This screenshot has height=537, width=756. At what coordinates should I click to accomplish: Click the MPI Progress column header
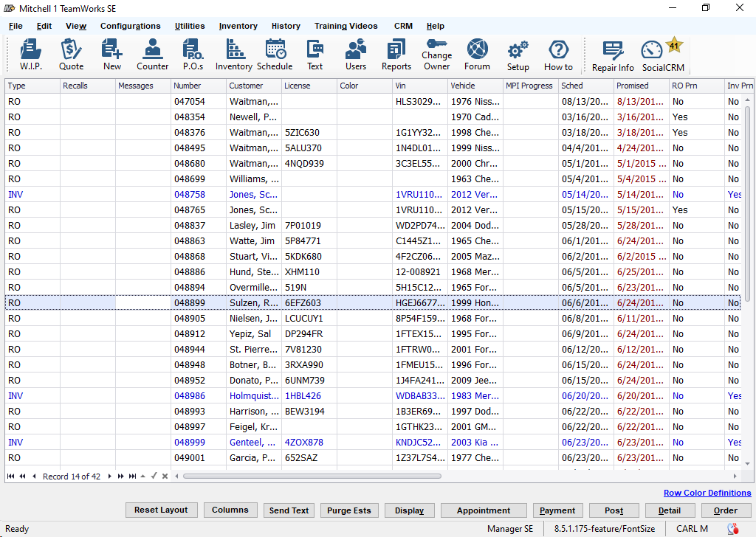[530, 86]
